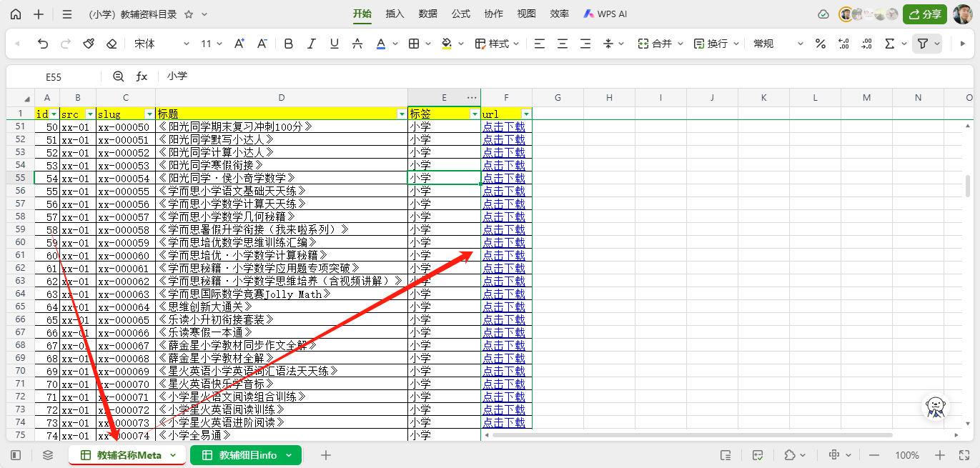Enter full screen view mode

click(x=964, y=455)
